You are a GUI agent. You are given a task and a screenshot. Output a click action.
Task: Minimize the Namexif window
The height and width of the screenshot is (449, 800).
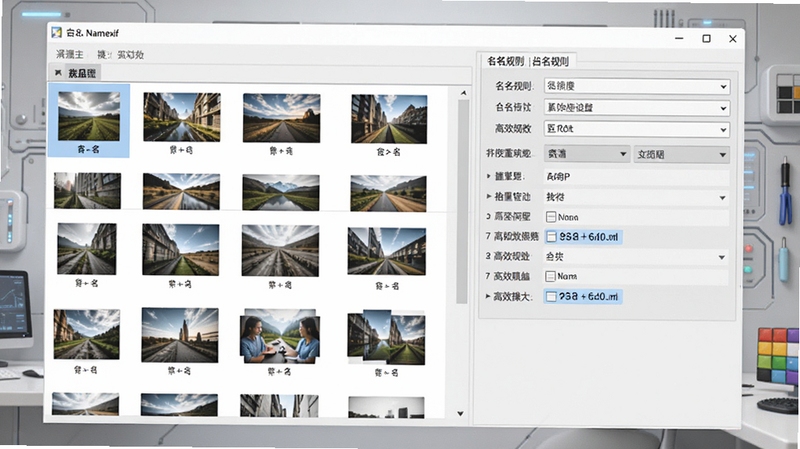pyautogui.click(x=679, y=38)
